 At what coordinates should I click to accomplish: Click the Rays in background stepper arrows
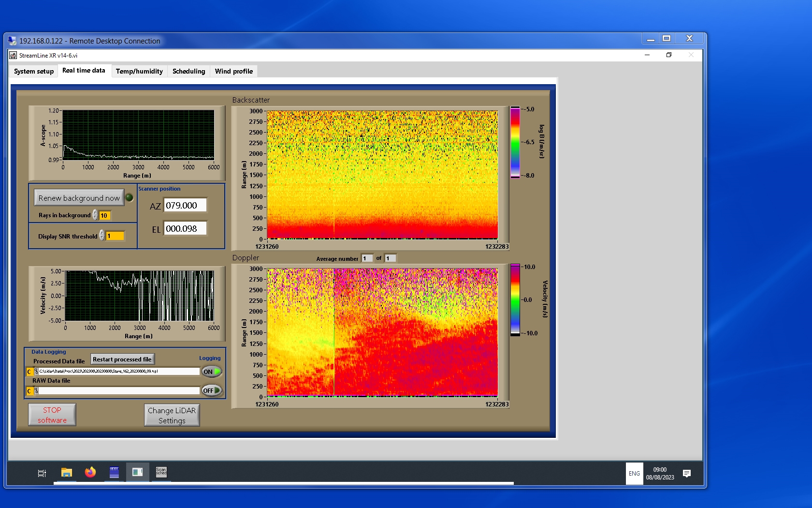95,215
